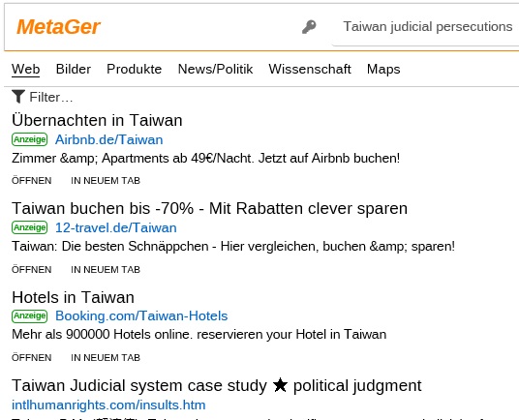The image size is (519, 420).
Task: Go to the Wissenschaft tab
Action: [x=310, y=69]
